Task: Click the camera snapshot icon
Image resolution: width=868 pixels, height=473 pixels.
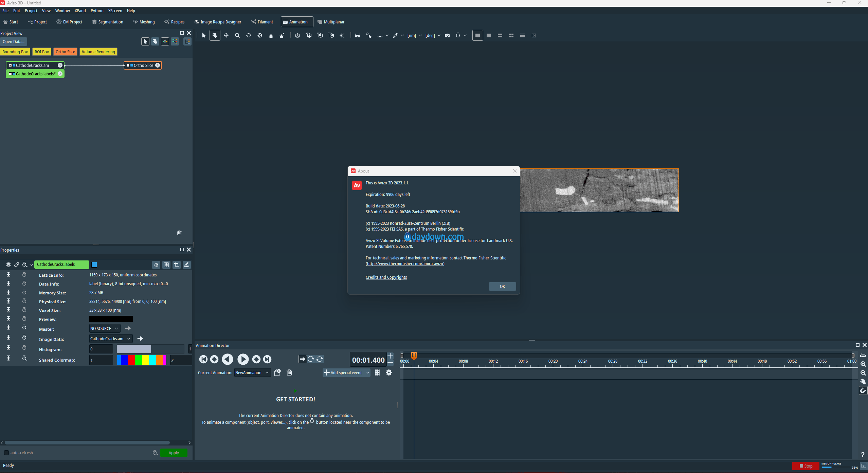Action: [447, 35]
